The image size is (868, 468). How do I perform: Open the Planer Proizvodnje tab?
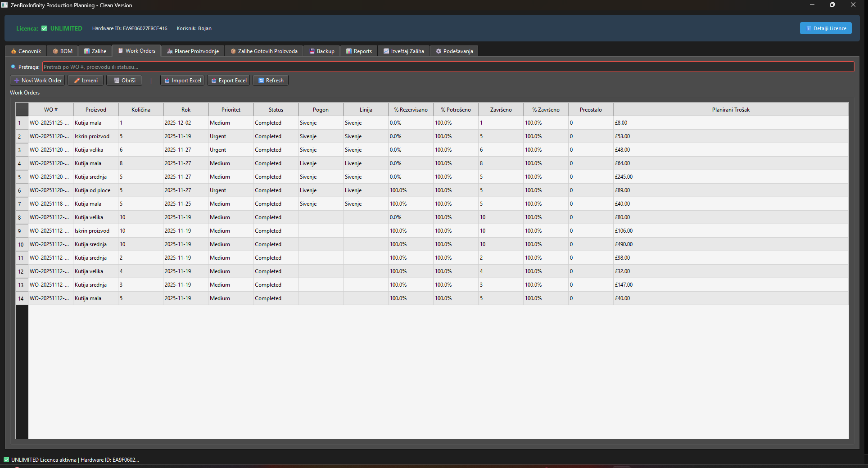[x=193, y=51]
